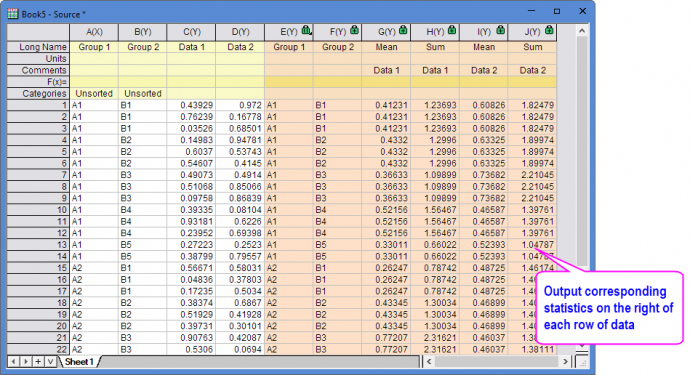Click the F(x)= row label
This screenshot has height=375, width=690.
click(x=38, y=82)
